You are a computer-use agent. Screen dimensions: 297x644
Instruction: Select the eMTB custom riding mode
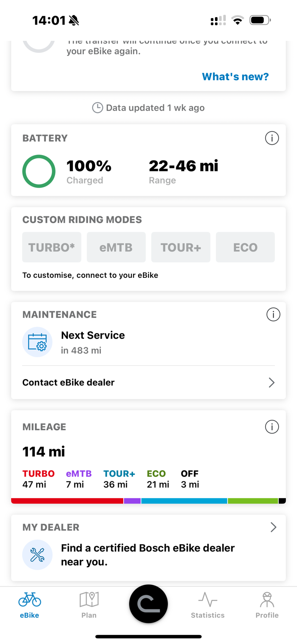116,247
